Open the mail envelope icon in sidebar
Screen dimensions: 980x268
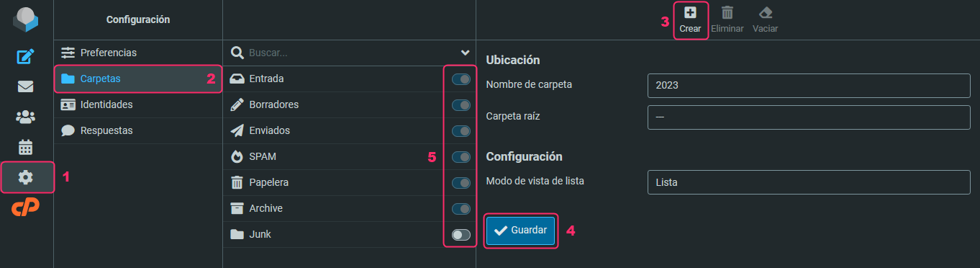(26, 86)
